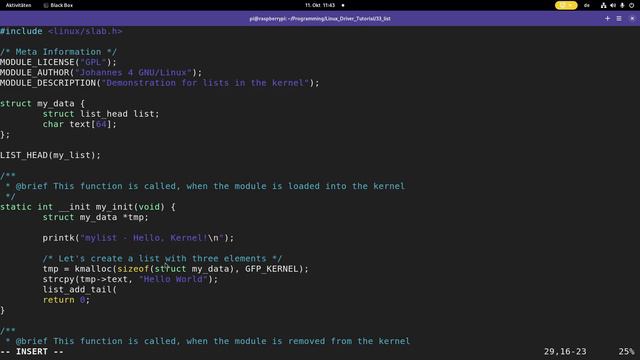Click the strcpy "Hello World" line
Viewport: 640px width, 360px height.
(131, 279)
